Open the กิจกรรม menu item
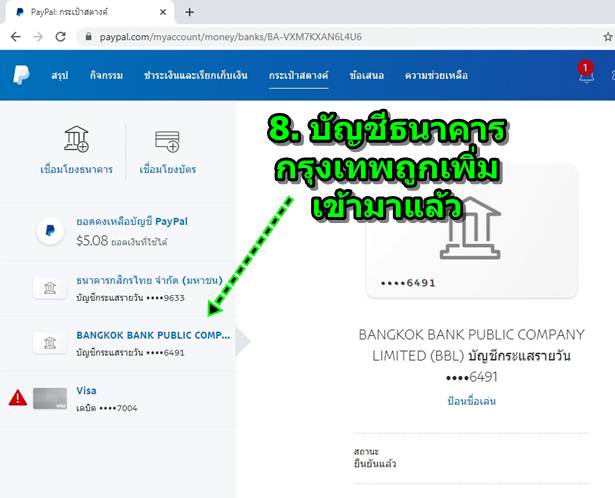The width and height of the screenshot is (615, 498). 106,75
